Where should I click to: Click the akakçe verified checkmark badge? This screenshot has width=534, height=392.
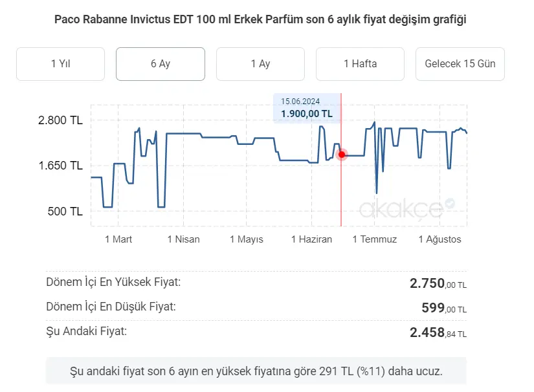pyautogui.click(x=450, y=204)
